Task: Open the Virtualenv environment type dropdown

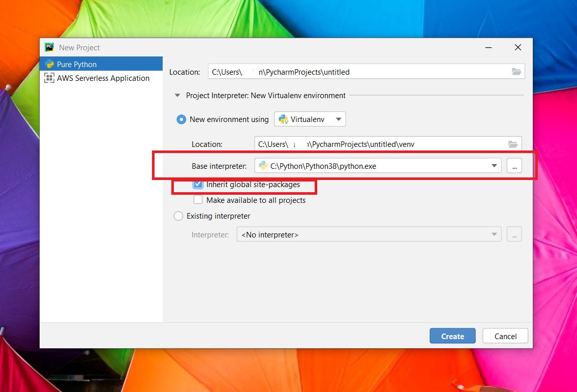Action: 310,119
